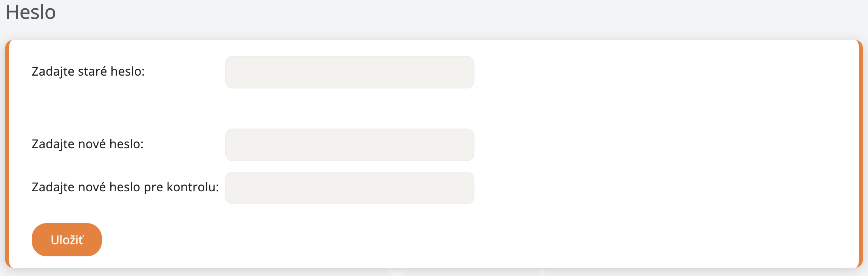The height and width of the screenshot is (276, 868).
Task: Click the text 'Zadajte staré heslo:'
Action: pyautogui.click(x=88, y=71)
